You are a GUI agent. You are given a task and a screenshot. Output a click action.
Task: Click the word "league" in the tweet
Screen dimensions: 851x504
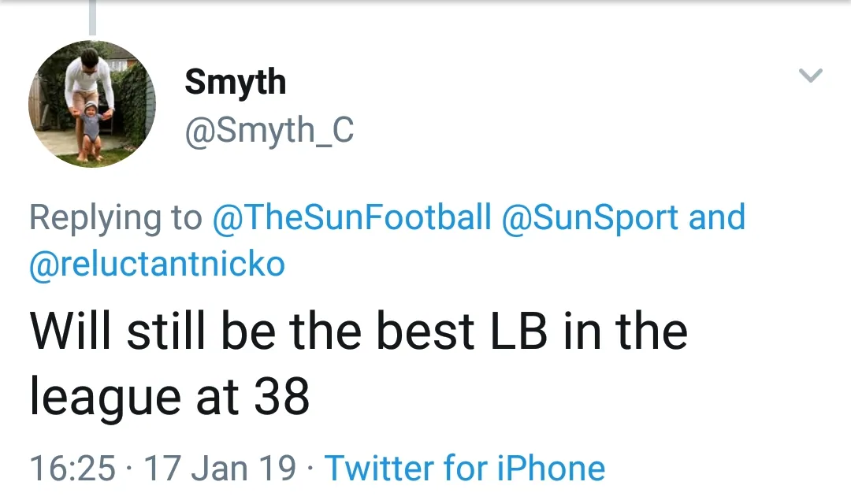click(101, 398)
